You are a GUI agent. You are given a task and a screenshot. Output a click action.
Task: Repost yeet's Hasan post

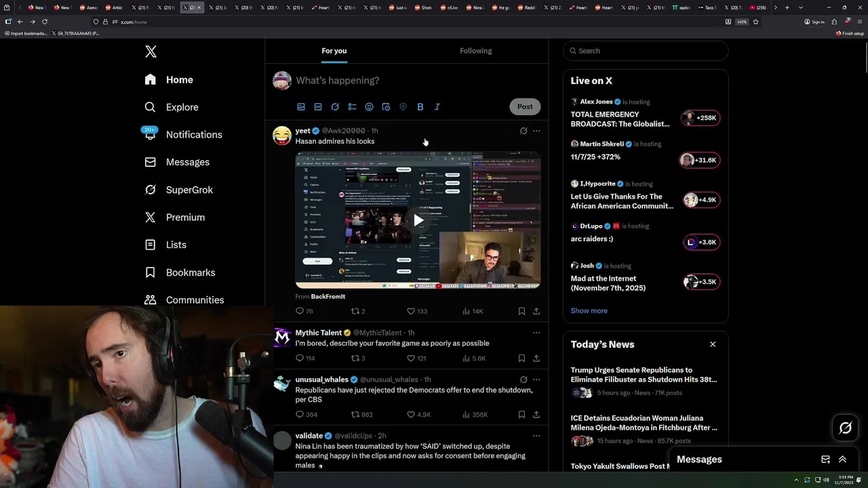coord(355,311)
